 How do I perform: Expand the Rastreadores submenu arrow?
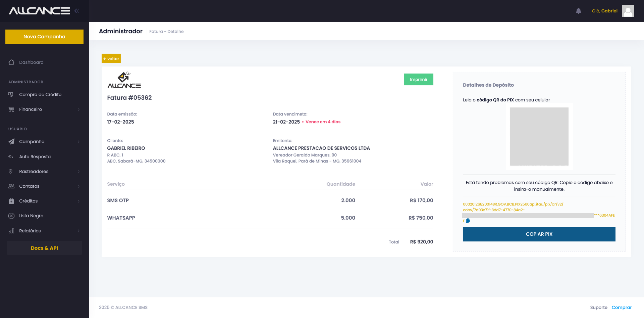click(x=79, y=172)
